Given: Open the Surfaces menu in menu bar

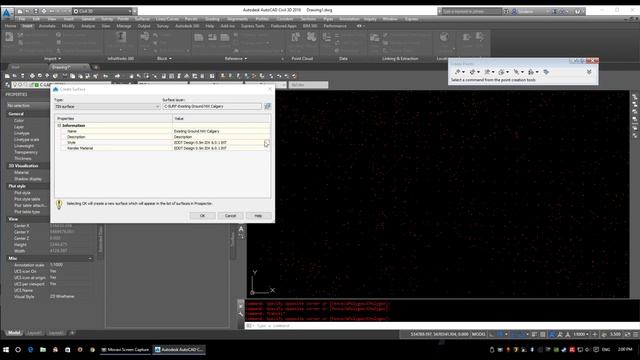Looking at the screenshot, I should pos(142,19).
